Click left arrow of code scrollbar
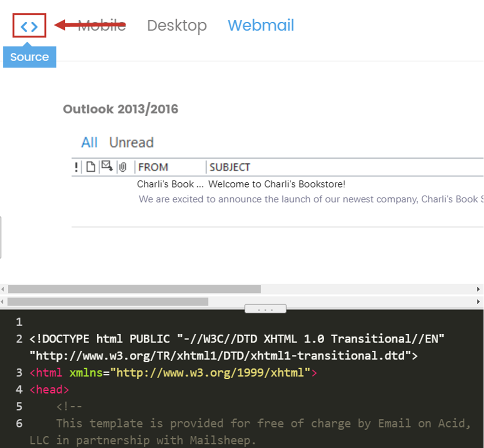 tap(3, 302)
